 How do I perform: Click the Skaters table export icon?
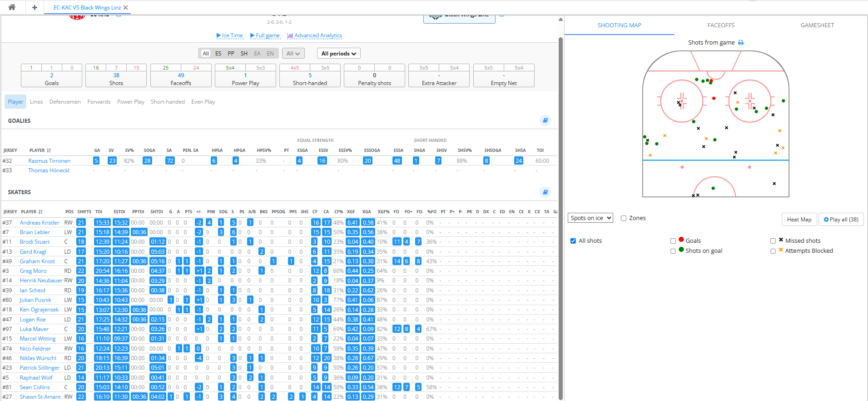click(545, 192)
